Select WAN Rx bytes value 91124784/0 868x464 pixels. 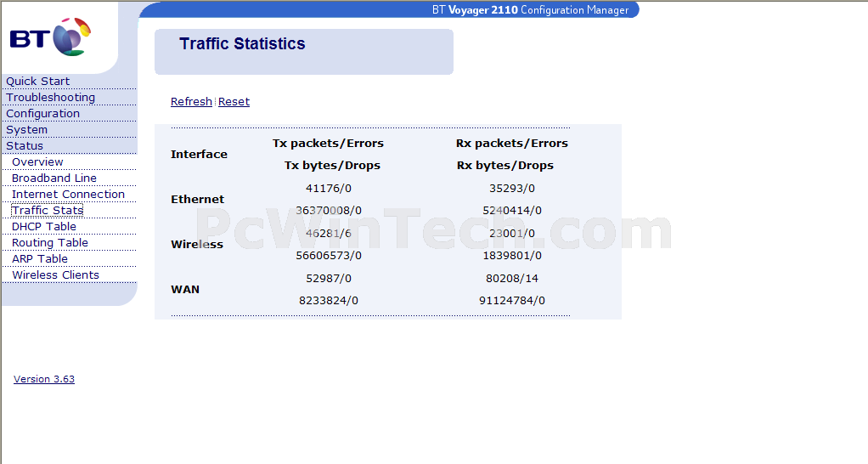click(512, 301)
